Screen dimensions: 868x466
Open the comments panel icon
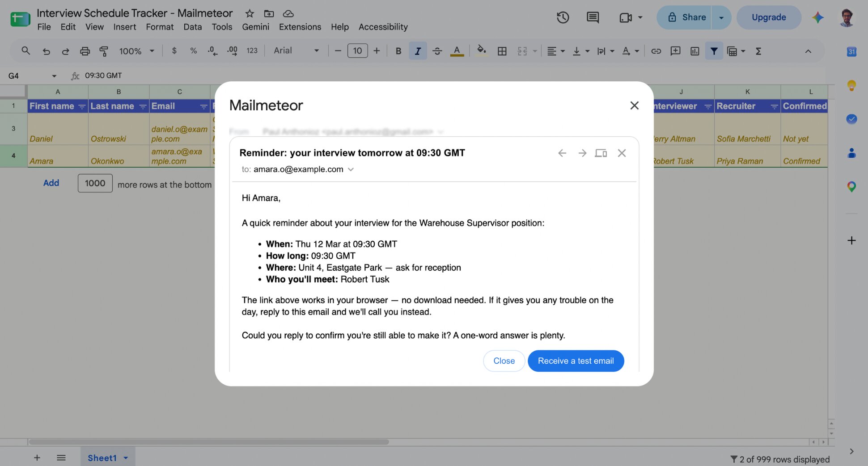pyautogui.click(x=593, y=17)
